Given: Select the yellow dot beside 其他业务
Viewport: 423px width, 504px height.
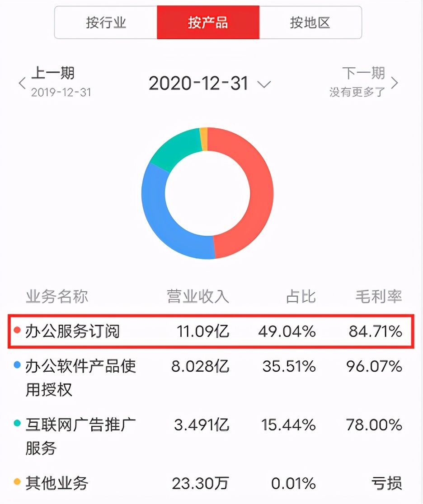Looking at the screenshot, I should pyautogui.click(x=17, y=481).
